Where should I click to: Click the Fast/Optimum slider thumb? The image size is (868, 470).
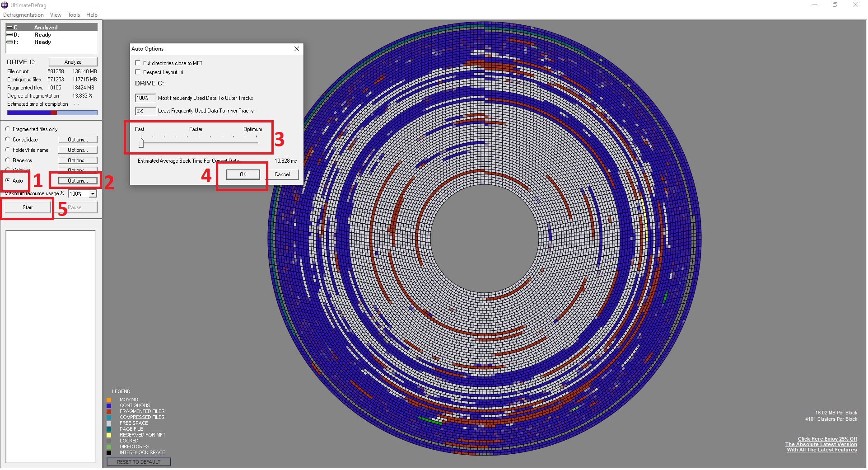pos(141,143)
